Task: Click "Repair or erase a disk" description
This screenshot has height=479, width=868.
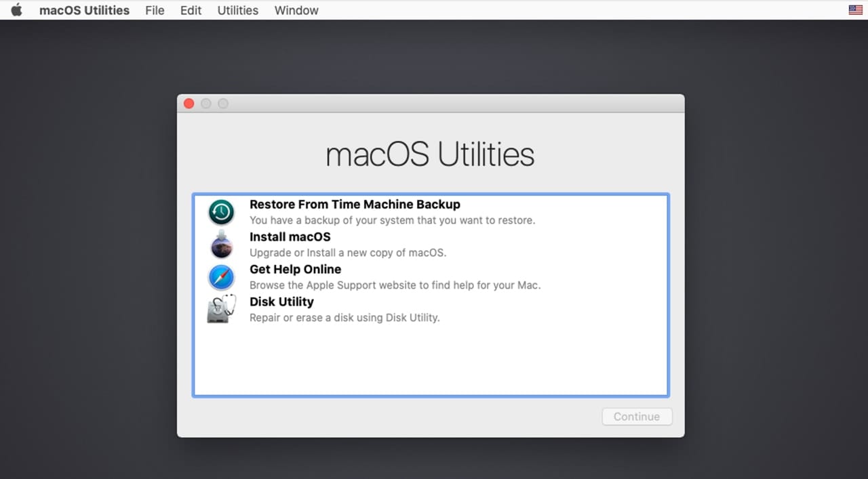Action: tap(344, 318)
